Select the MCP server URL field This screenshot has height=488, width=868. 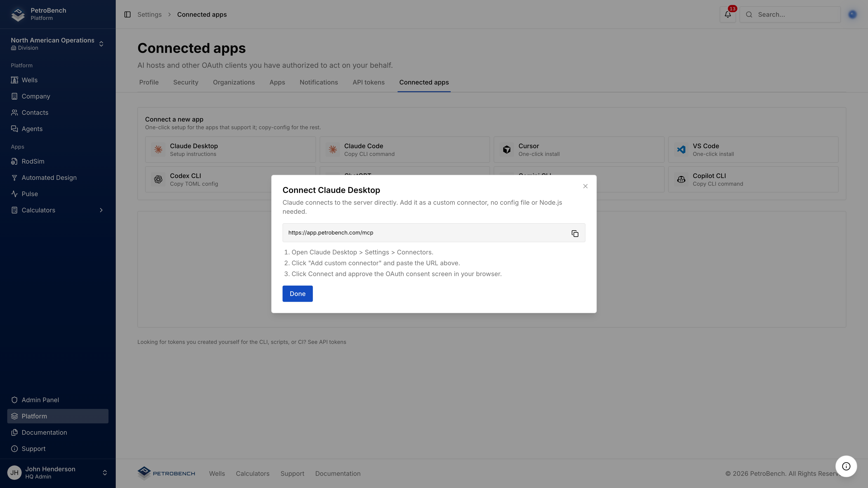click(434, 233)
